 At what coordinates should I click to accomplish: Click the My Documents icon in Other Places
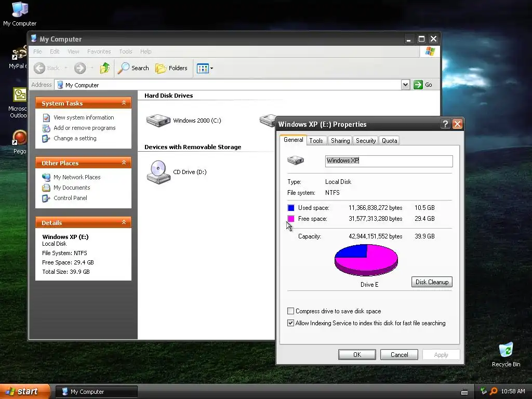point(46,188)
